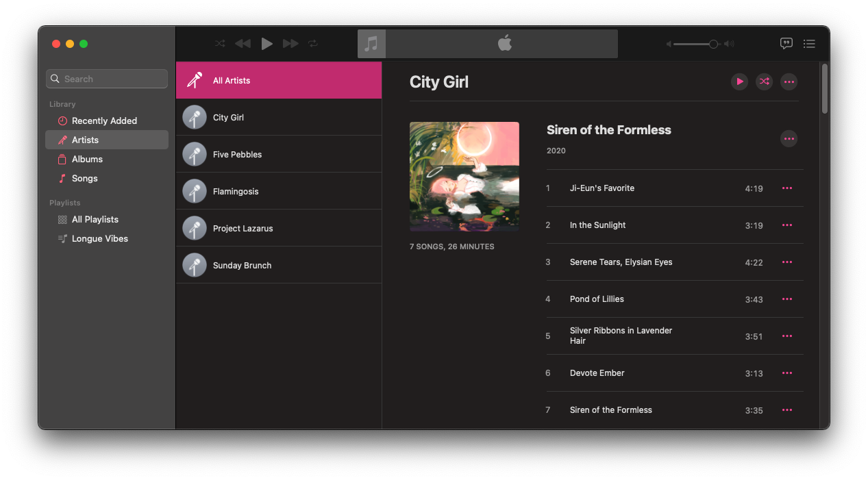Viewport: 868px width, 480px height.
Task: Open the lyrics panel icon
Action: (x=786, y=44)
